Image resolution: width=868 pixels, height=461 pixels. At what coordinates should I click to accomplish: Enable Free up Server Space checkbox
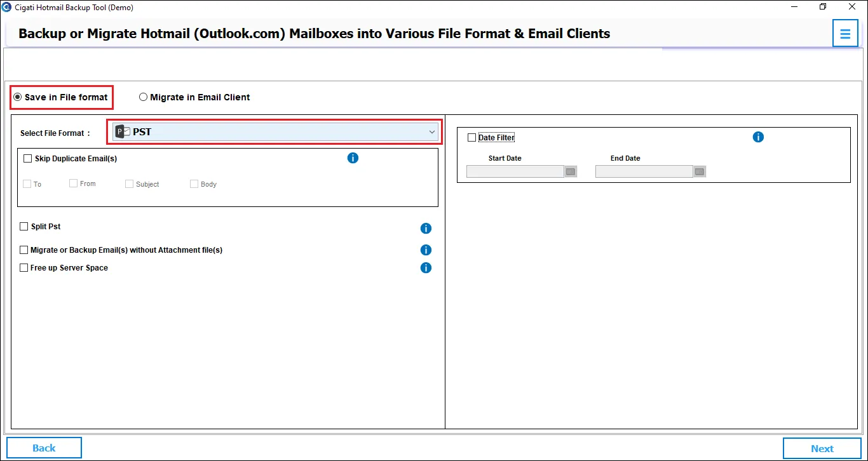24,267
